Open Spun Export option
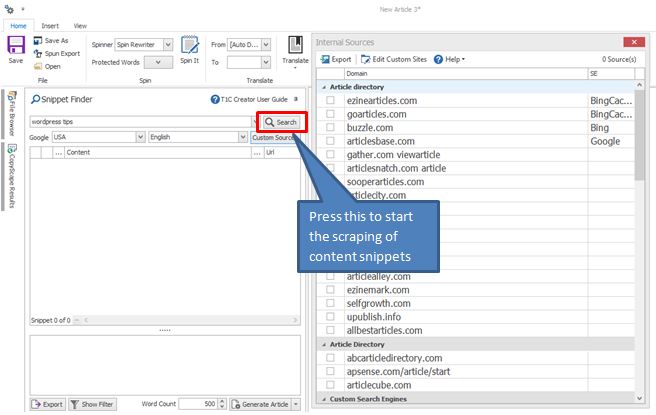Screen dimensions: 656x415 coord(57,54)
